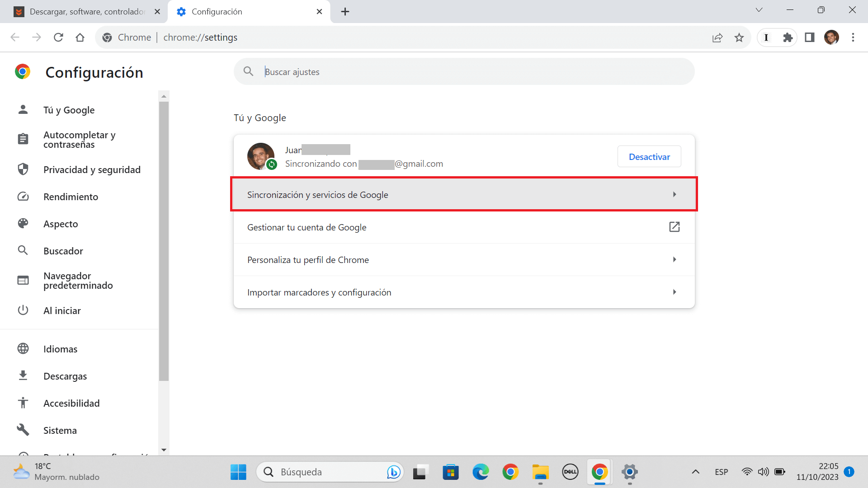
Task: Click the Bing icon in taskbar search
Action: click(x=394, y=472)
